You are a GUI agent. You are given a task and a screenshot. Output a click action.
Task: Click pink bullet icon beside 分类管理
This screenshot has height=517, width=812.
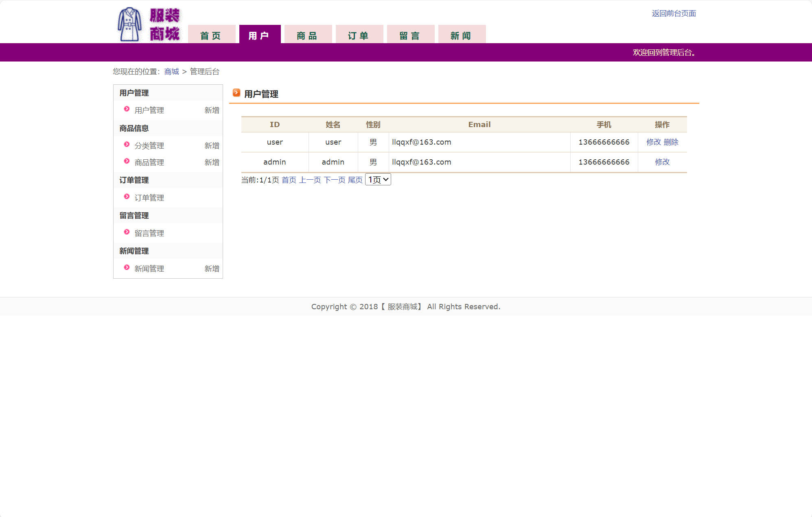tap(127, 145)
